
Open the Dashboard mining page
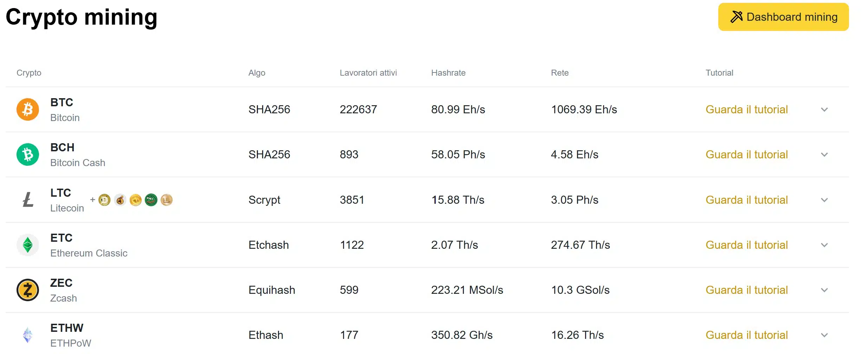click(783, 17)
